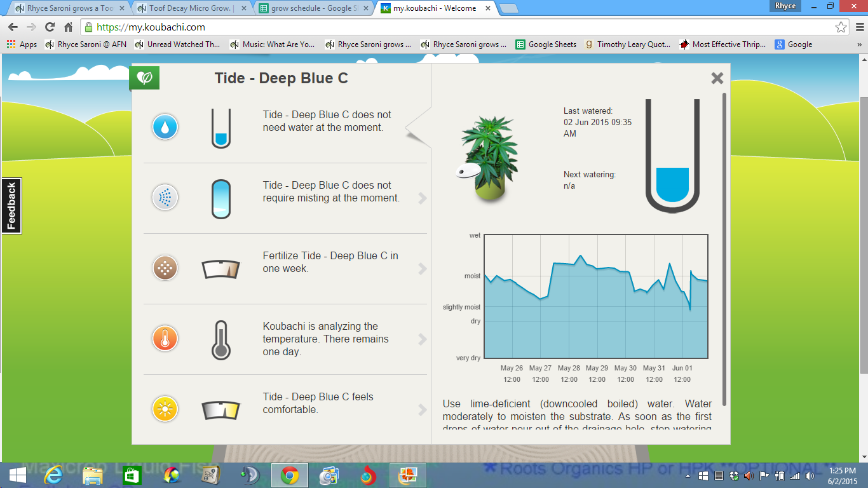Click the brown fertilizer icon
The image size is (868, 488).
165,268
